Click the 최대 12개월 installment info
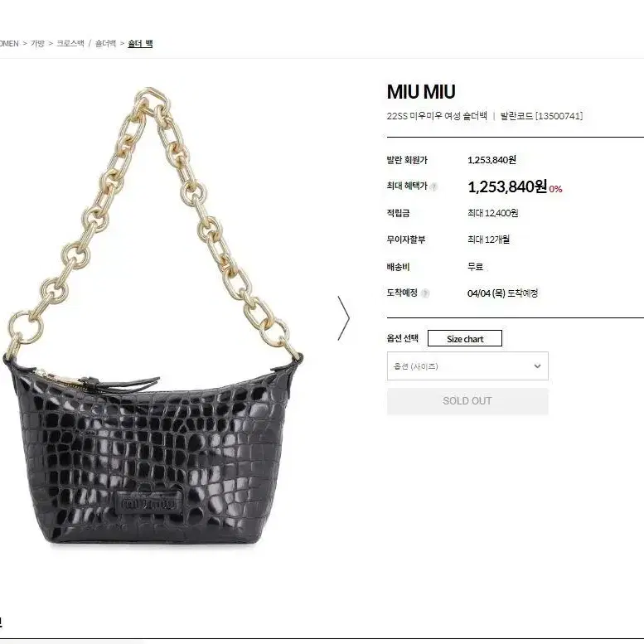 (488, 240)
